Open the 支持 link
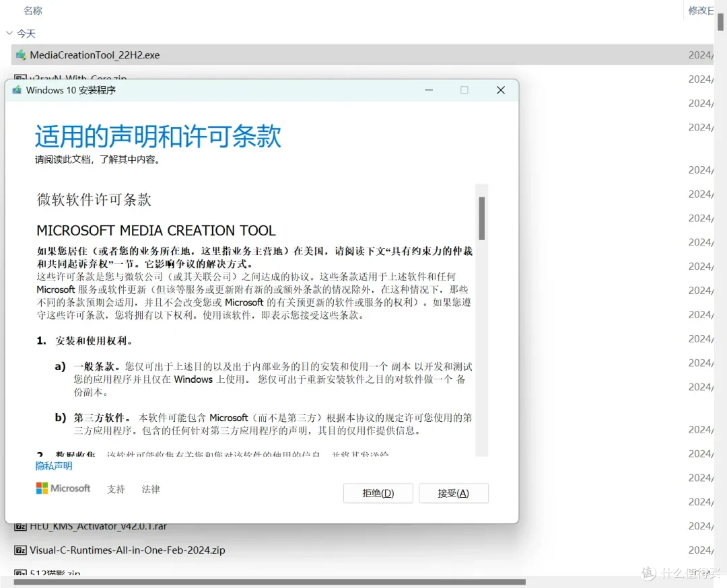727x588 pixels. (x=116, y=489)
